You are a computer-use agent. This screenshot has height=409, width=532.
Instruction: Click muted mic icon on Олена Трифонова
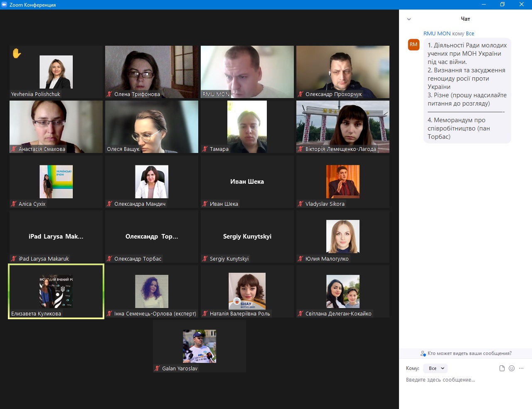click(110, 94)
